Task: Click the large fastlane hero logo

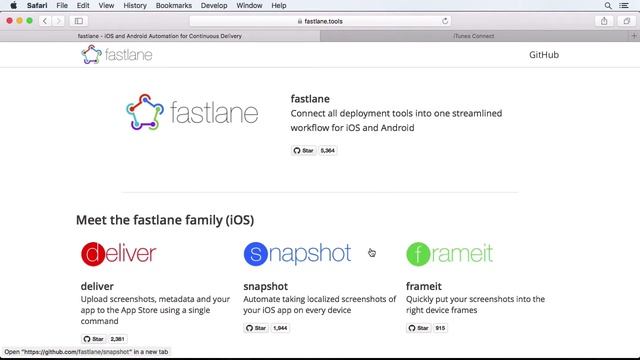Action: (x=192, y=112)
